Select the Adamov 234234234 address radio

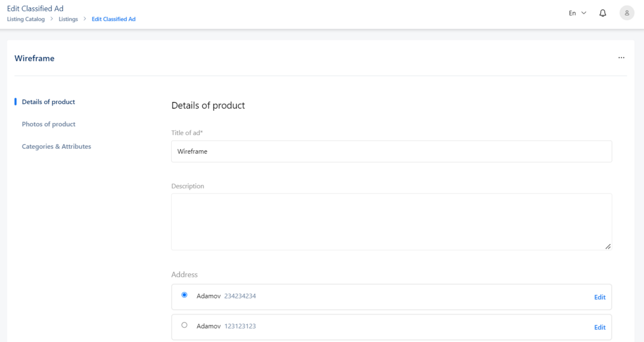(x=184, y=295)
